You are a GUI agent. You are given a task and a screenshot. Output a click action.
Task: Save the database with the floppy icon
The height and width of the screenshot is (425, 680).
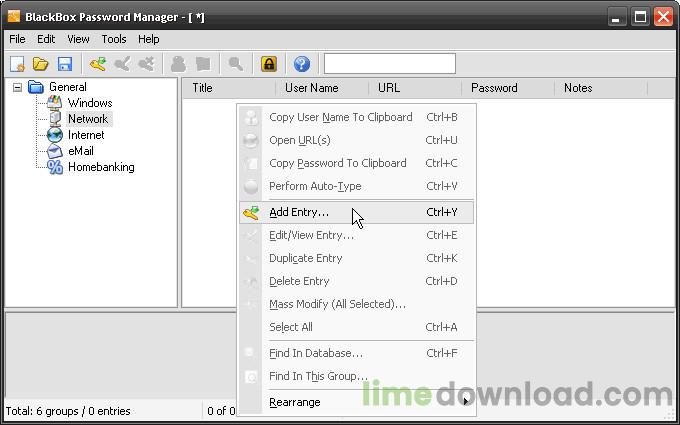coord(65,64)
